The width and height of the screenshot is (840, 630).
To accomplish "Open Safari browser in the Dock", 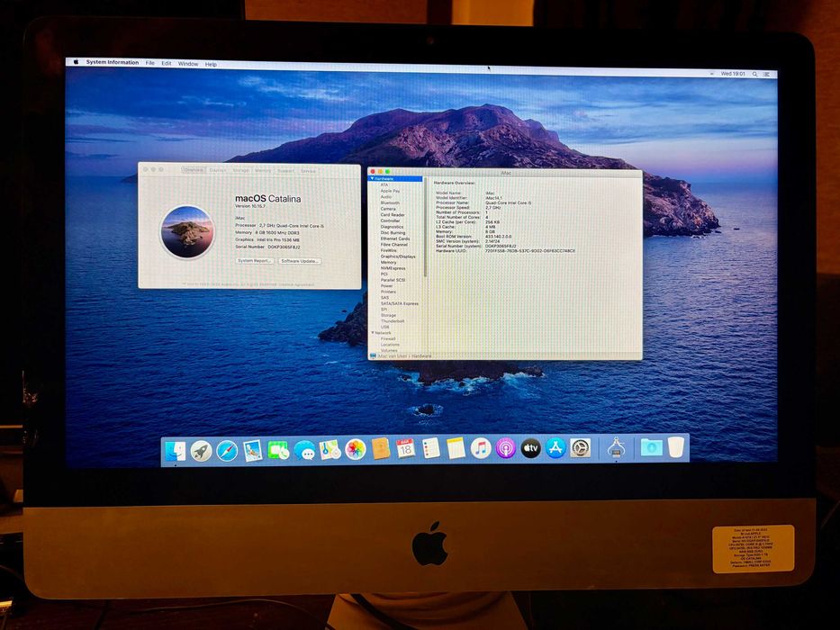I will [227, 451].
